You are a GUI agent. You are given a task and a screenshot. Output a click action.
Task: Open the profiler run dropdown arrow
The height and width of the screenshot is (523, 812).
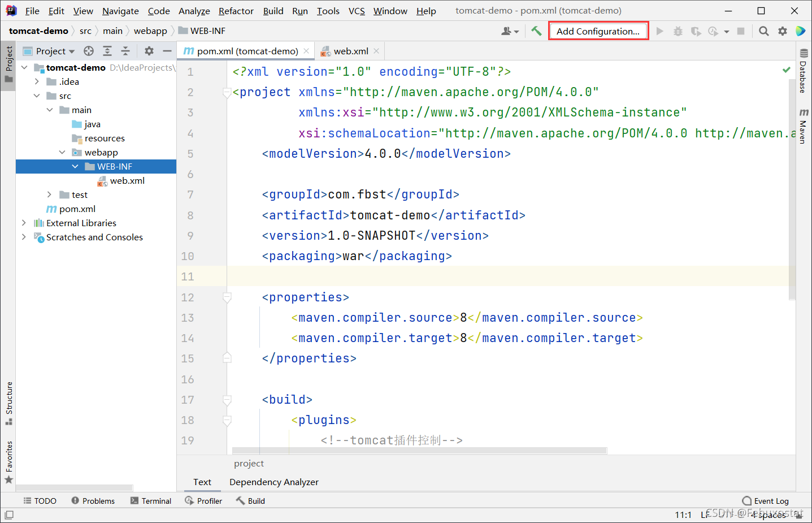click(727, 32)
